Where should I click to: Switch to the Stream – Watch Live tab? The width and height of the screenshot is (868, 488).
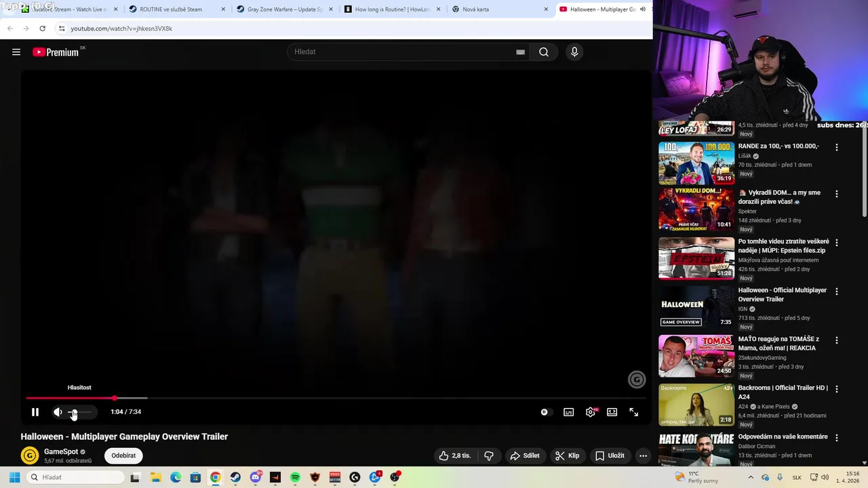(68, 9)
